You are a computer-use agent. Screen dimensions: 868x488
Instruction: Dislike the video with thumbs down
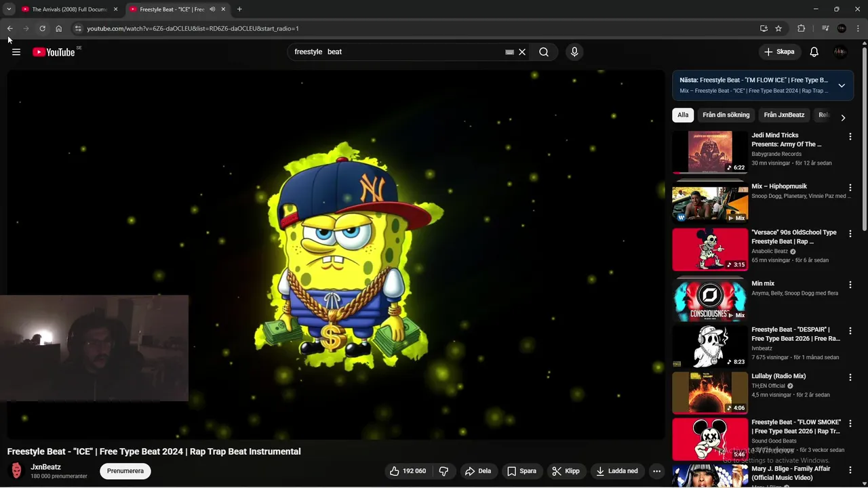tap(443, 471)
